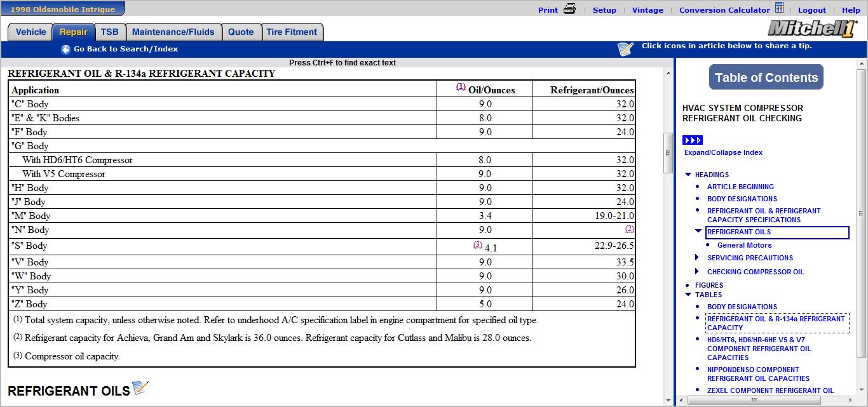This screenshot has width=868, height=407.
Task: Click contents panel scrollbar up arrow
Action: (862, 64)
